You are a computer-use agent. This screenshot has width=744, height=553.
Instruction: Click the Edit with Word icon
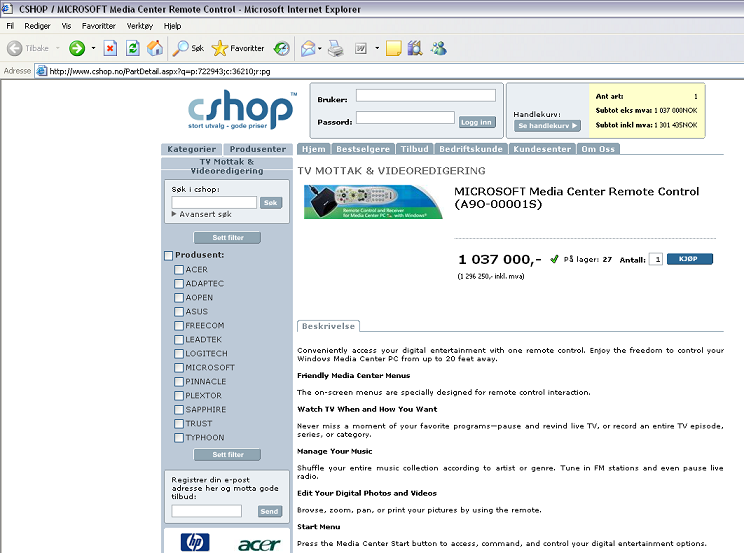pyautogui.click(x=361, y=48)
